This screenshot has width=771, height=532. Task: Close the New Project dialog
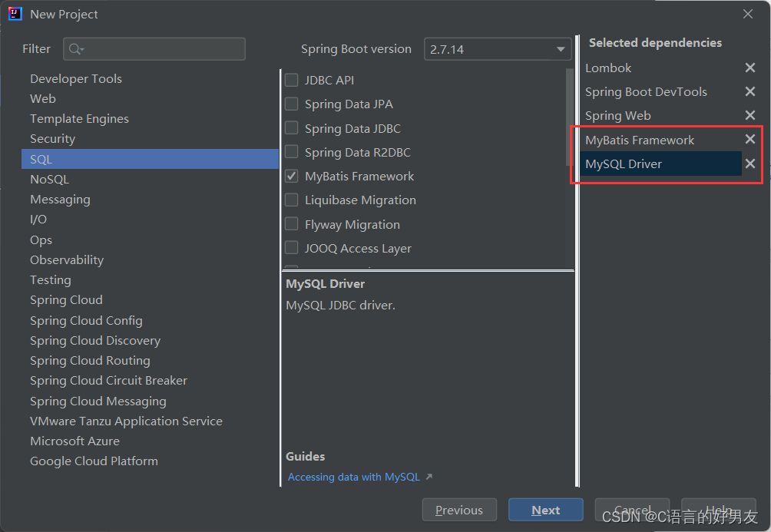(x=748, y=14)
